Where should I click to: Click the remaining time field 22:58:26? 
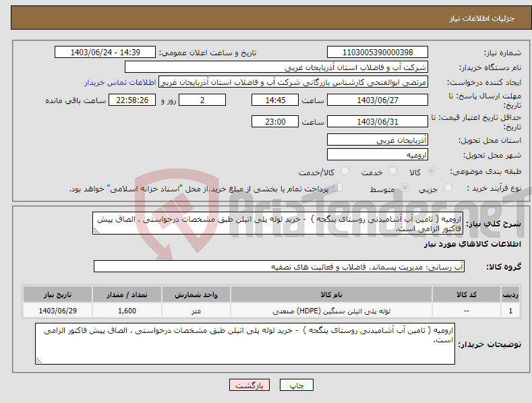coord(132,100)
